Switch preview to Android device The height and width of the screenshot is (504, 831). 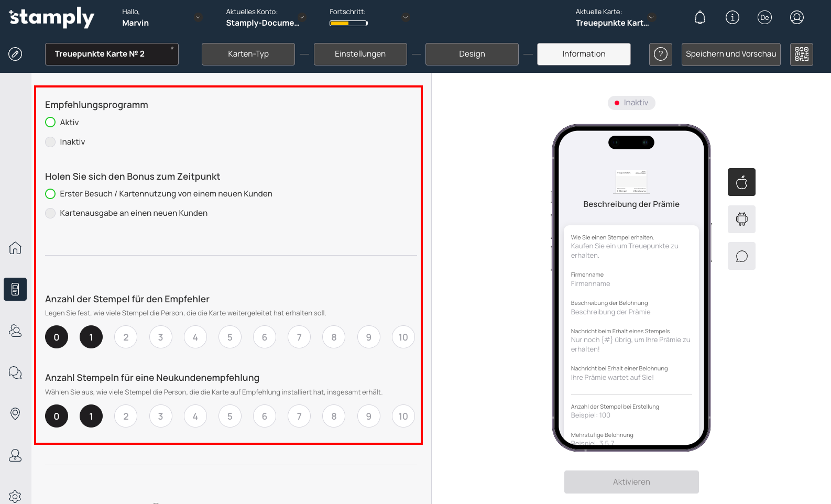coord(741,219)
